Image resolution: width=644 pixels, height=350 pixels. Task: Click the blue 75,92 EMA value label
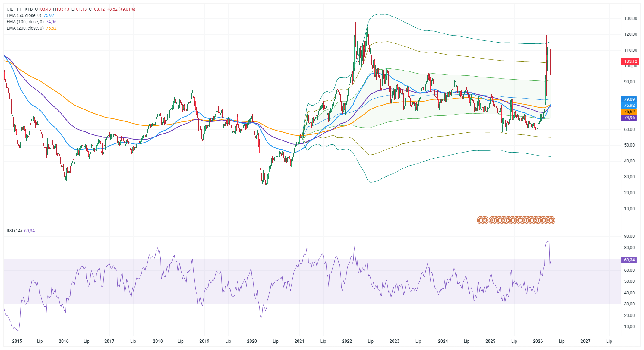click(629, 105)
